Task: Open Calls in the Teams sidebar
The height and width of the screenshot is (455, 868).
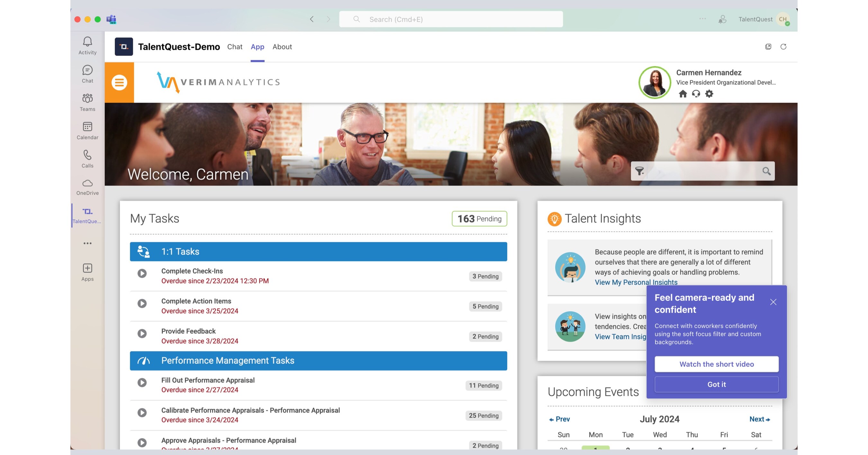Action: [87, 158]
